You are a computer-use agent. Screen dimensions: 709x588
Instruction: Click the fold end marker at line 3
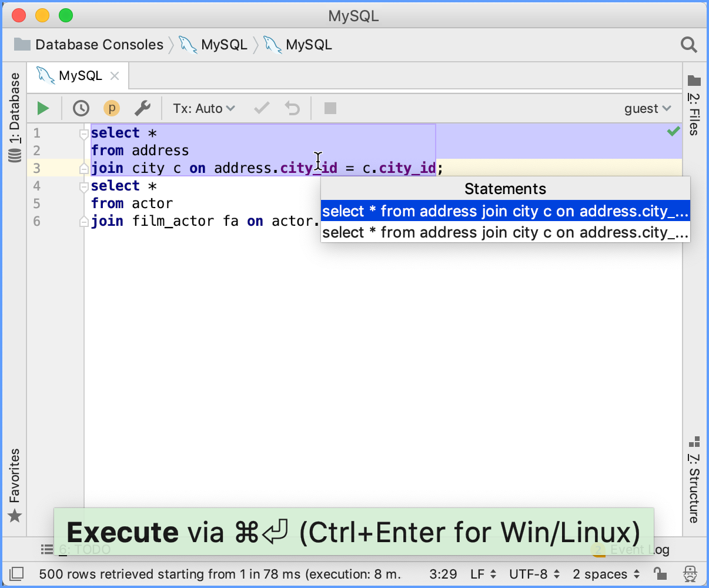(x=83, y=169)
